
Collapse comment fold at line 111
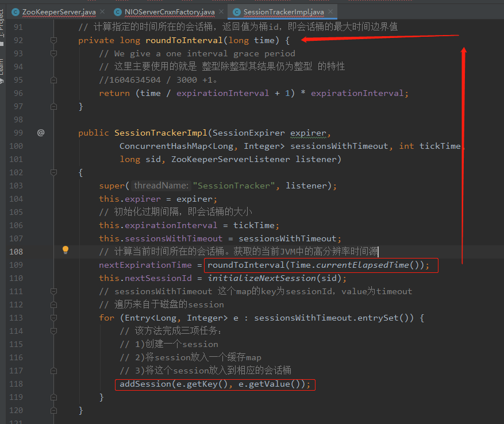tap(53, 291)
